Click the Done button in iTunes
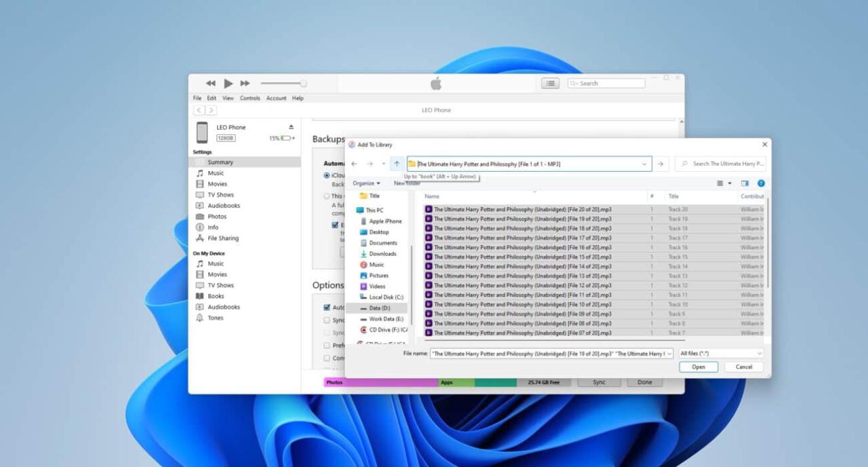This screenshot has height=467, width=868. click(x=644, y=382)
